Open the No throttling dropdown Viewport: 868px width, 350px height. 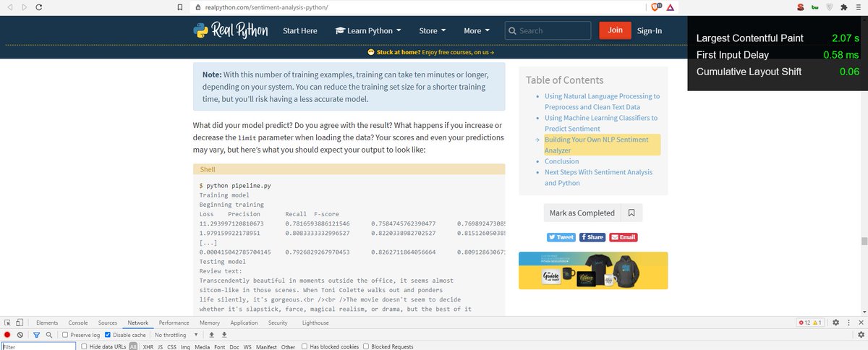[x=176, y=335]
